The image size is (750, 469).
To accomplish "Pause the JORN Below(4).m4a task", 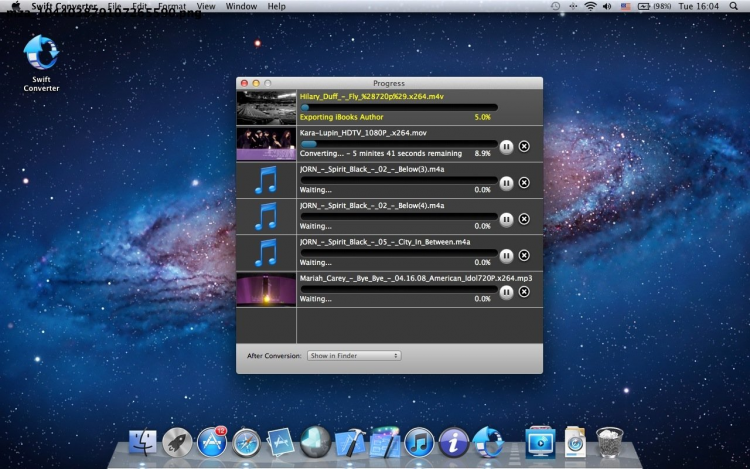I will click(x=506, y=219).
